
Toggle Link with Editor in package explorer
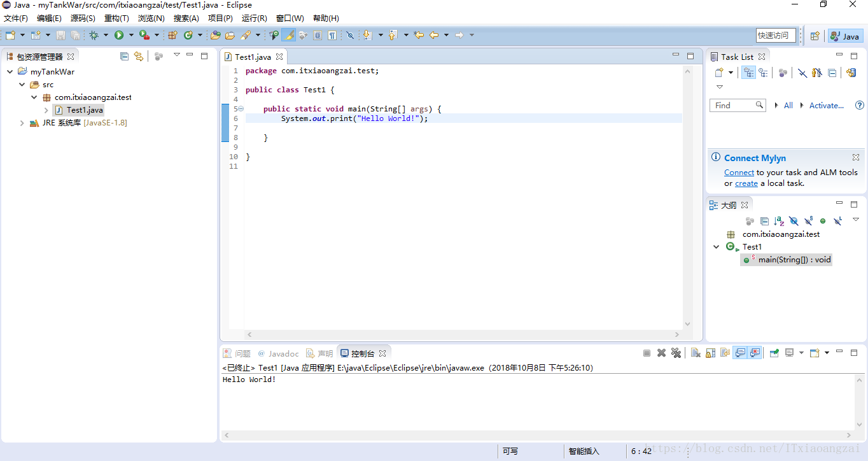point(139,57)
